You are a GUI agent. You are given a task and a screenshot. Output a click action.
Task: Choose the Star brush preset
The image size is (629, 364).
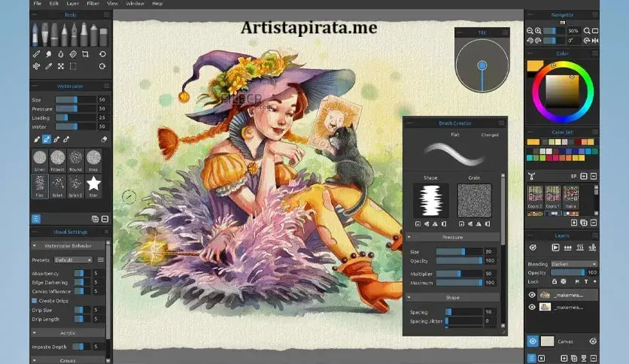pyautogui.click(x=93, y=186)
